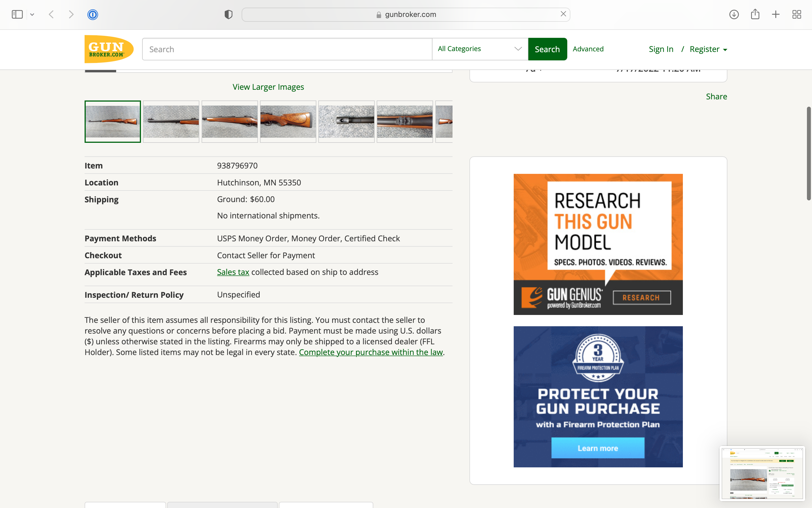Expand the All Categories dropdown
The image size is (812, 508).
point(480,49)
